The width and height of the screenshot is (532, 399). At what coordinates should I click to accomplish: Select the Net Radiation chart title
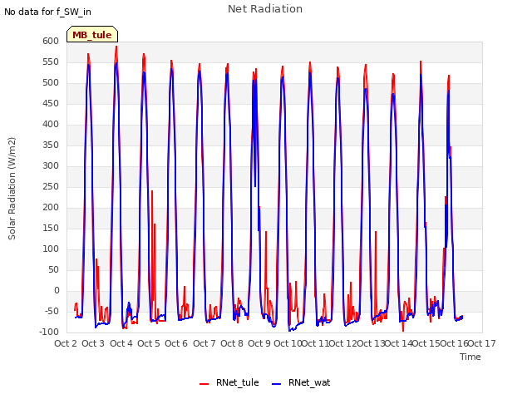(x=265, y=9)
